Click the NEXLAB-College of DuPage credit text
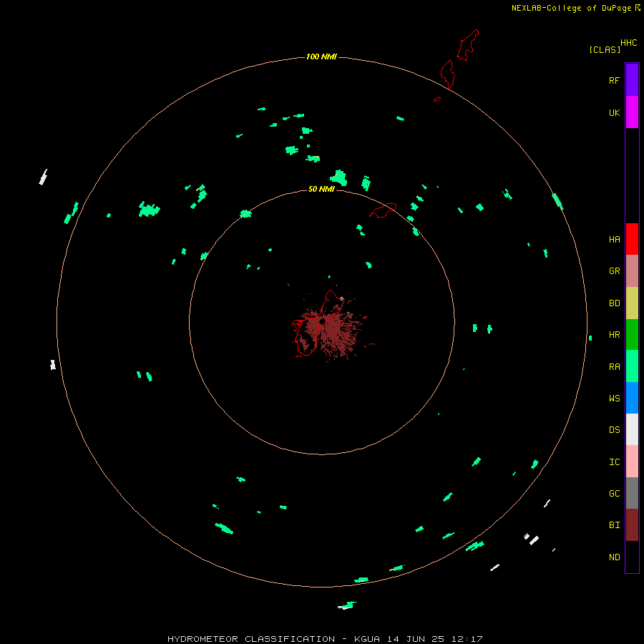This screenshot has width=644, height=644. (571, 8)
